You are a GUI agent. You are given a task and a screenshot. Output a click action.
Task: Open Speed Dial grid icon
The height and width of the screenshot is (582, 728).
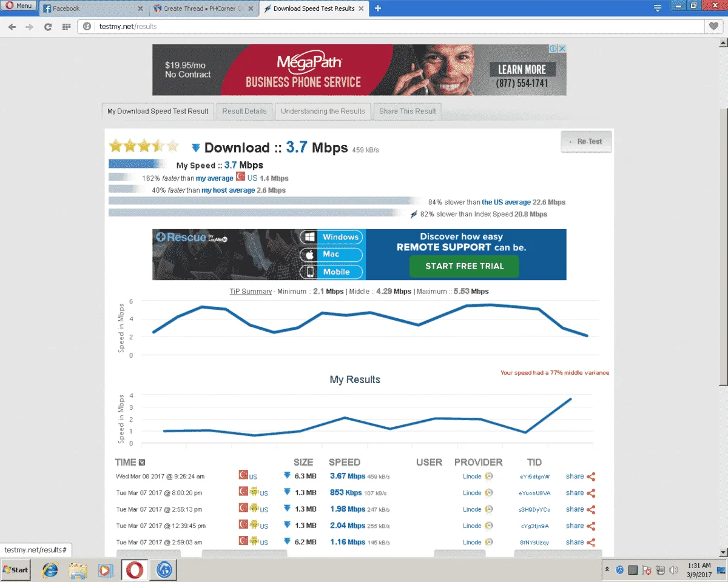[66, 27]
